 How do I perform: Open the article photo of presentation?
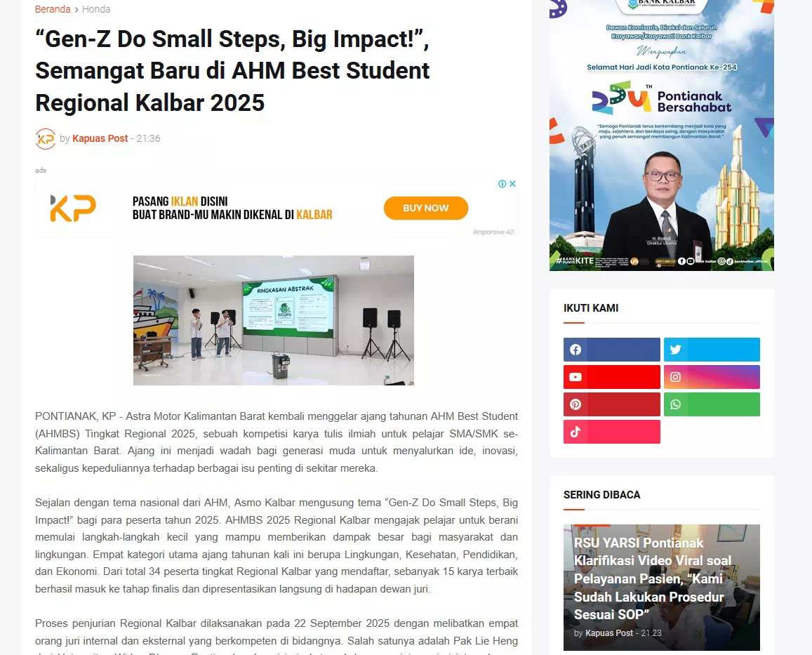coord(274,320)
